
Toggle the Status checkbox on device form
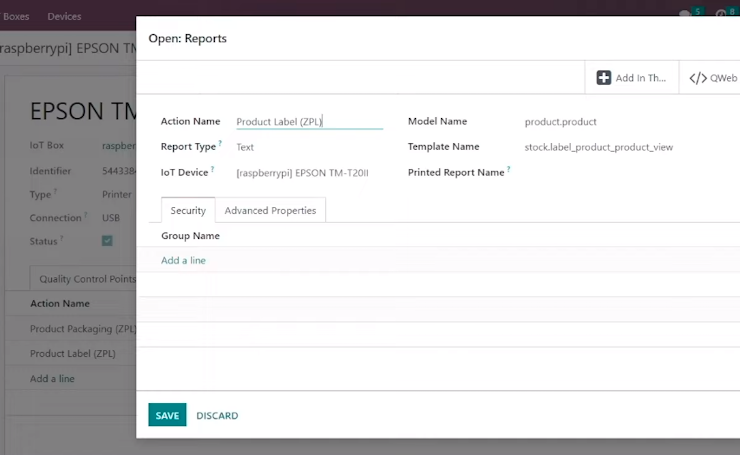[107, 241]
